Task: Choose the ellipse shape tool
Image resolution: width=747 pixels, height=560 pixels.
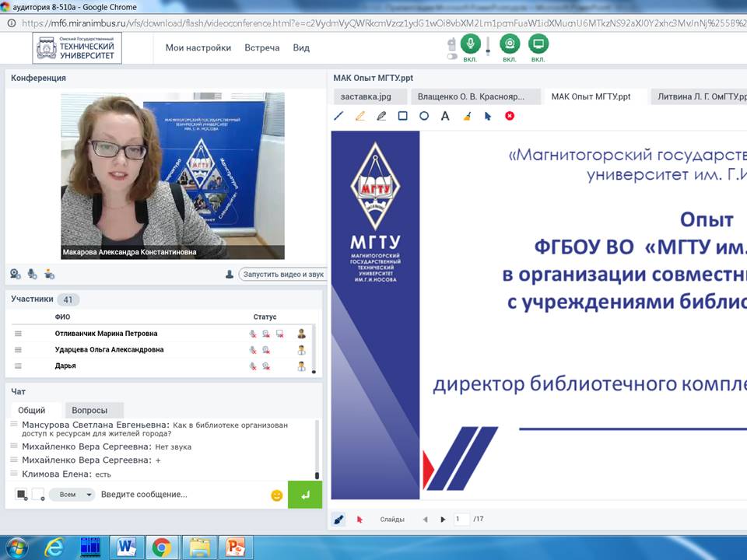Action: click(424, 116)
